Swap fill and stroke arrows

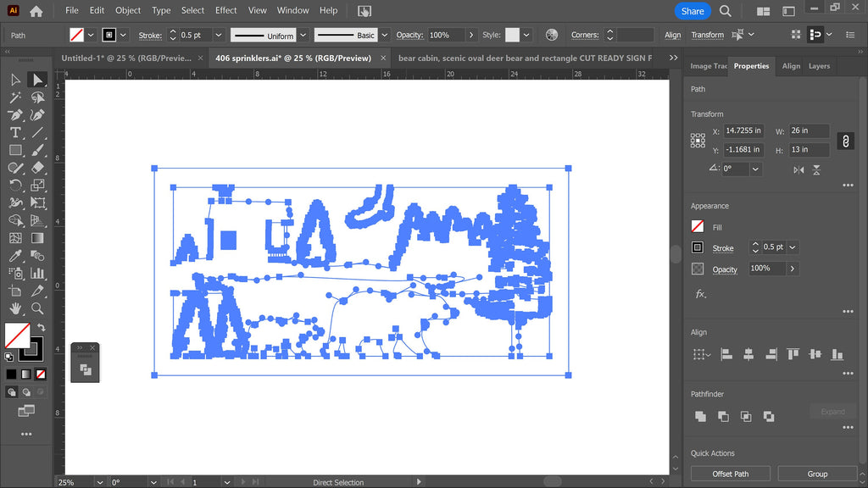click(41, 328)
